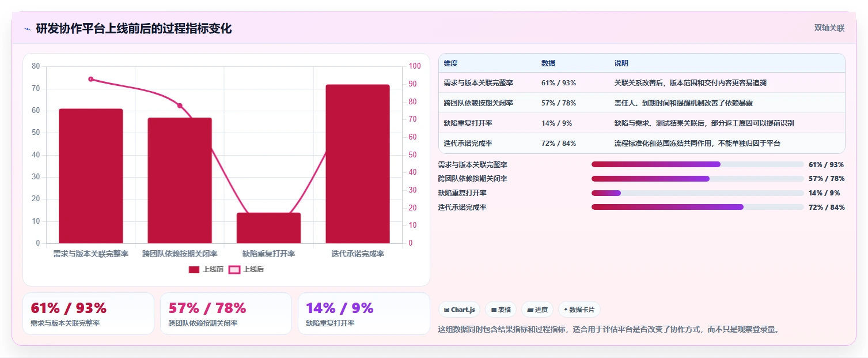Click the 迭代承诺完成率 progress bar
This screenshot has width=868, height=358.
click(698, 207)
